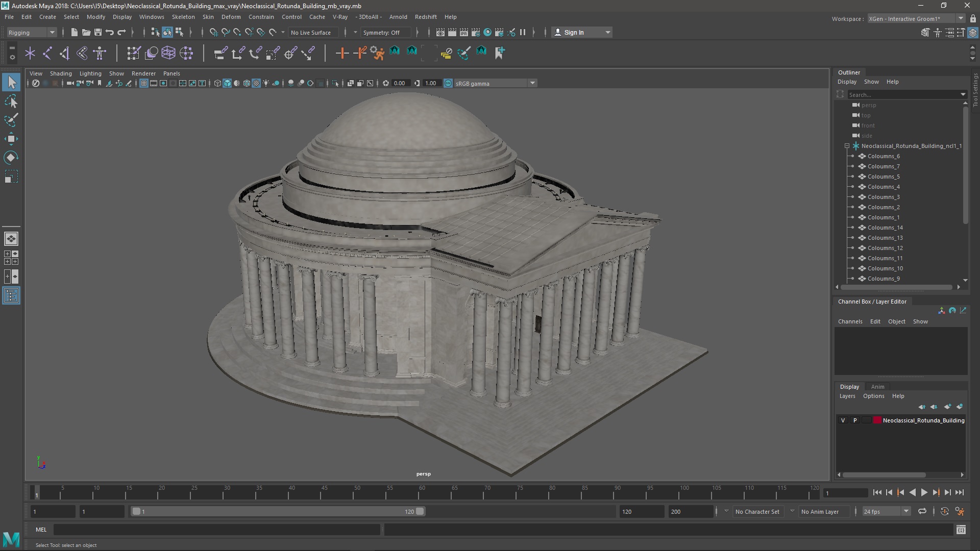Open the Auto Keyframe toggle icon
980x551 pixels.
945,511
